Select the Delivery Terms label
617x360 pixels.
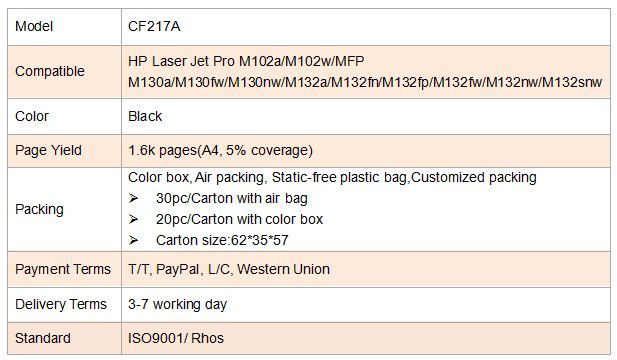pyautogui.click(x=61, y=304)
